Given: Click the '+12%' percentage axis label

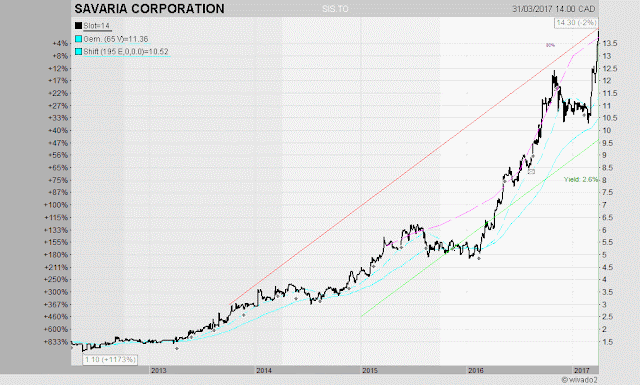Looking at the screenshot, I should (x=58, y=69).
